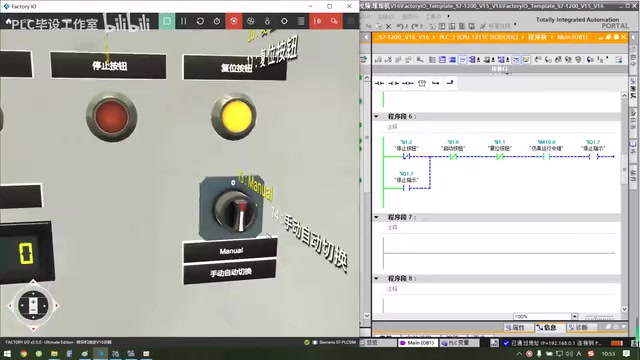Toggle the diamond tags icon in Factory IO
The height and width of the screenshot is (360, 640).
284,21
